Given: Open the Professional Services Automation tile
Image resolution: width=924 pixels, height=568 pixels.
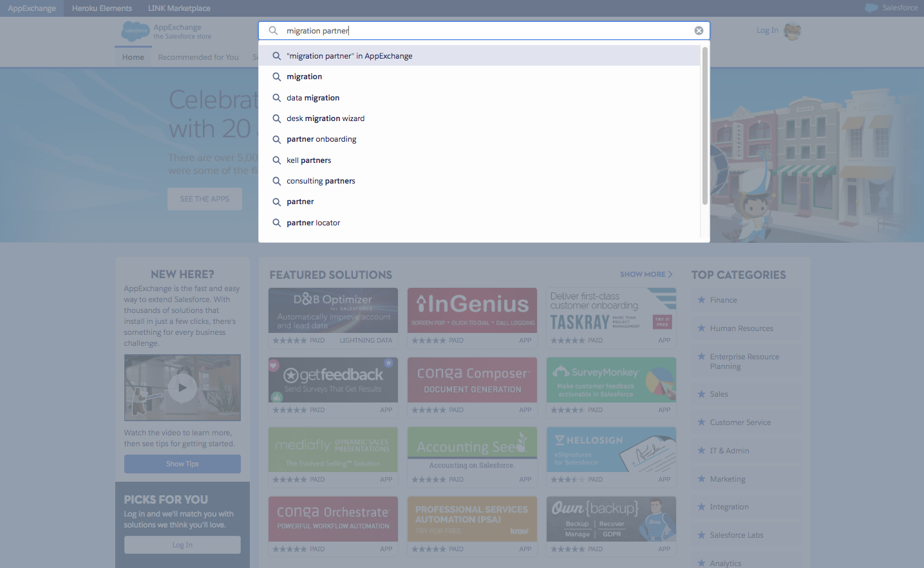Looking at the screenshot, I should point(472,526).
